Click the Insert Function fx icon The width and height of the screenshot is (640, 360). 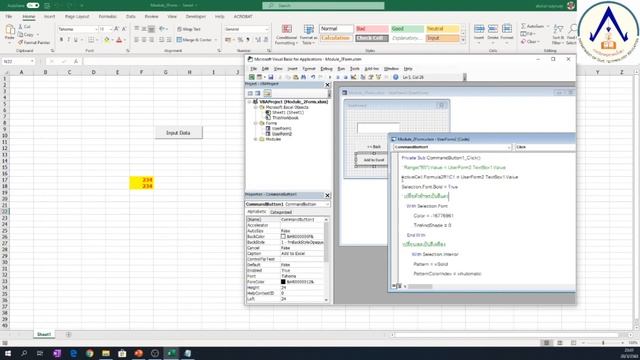pyautogui.click(x=76, y=61)
